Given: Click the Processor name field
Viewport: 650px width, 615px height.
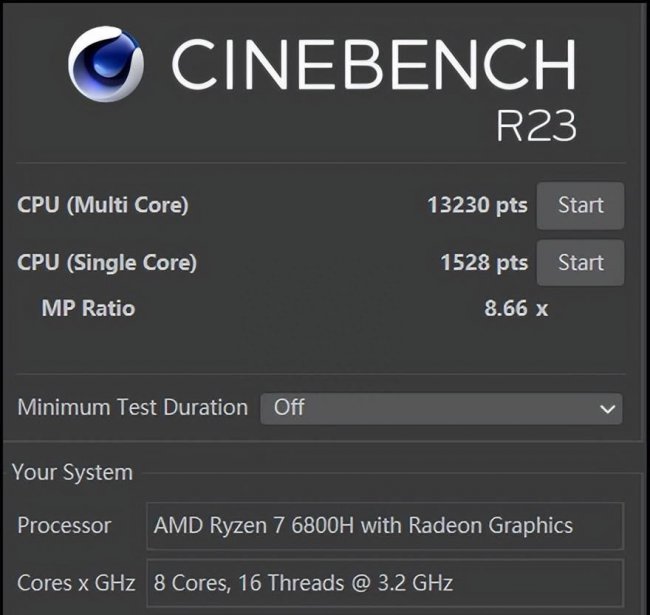Looking at the screenshot, I should tap(385, 526).
